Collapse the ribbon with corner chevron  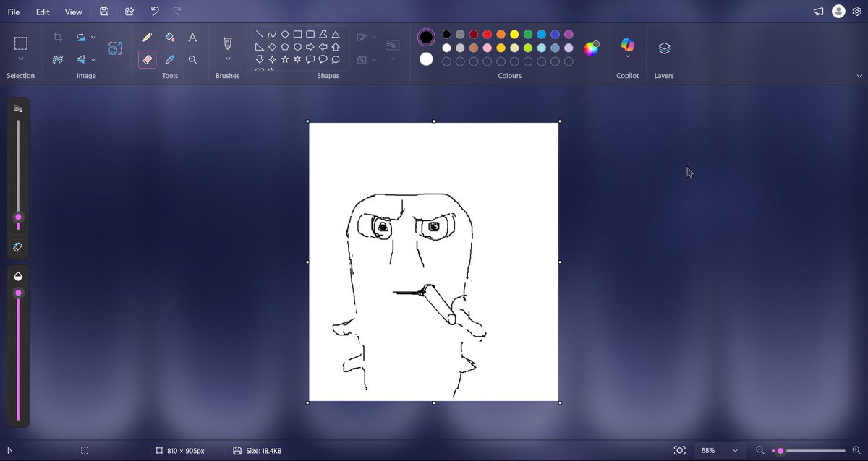click(x=859, y=76)
